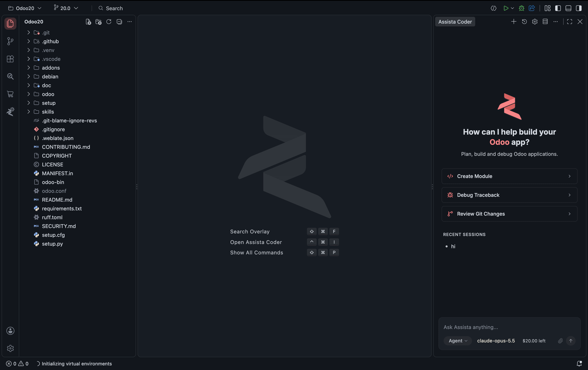This screenshot has width=588, height=370.
Task: Click the green debug bug icon
Action: tap(522, 8)
